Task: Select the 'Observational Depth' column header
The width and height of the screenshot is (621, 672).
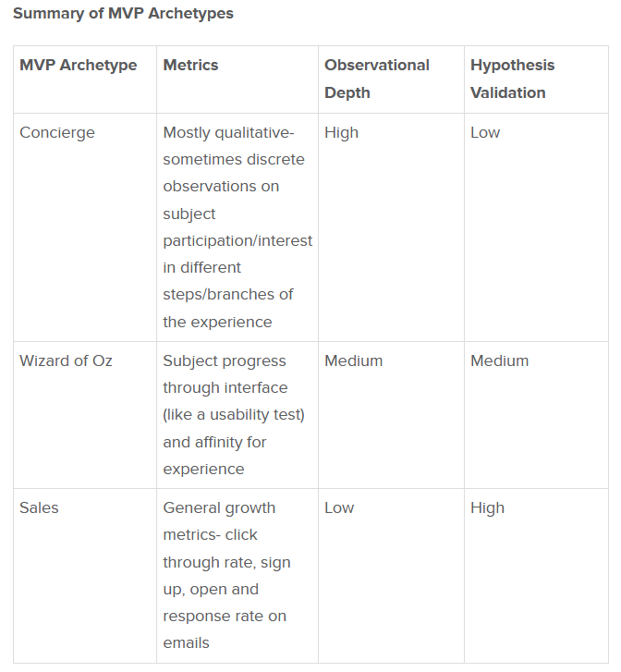Action: (x=376, y=79)
